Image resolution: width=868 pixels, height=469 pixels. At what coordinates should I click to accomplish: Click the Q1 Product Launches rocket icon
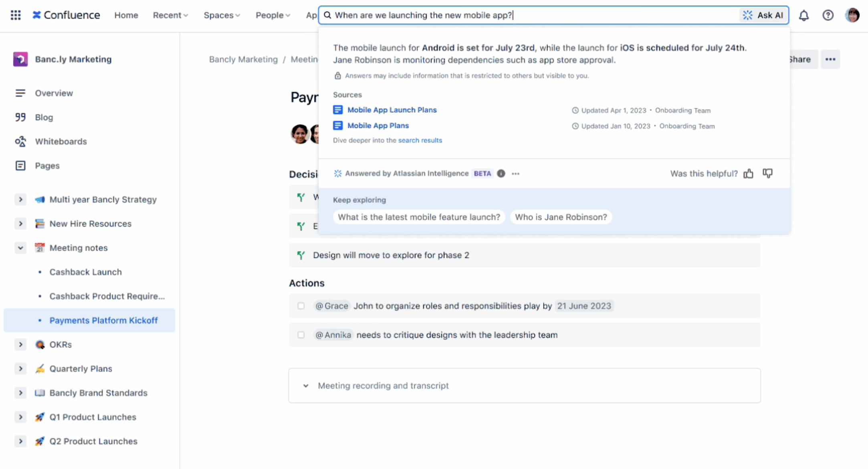pos(40,417)
